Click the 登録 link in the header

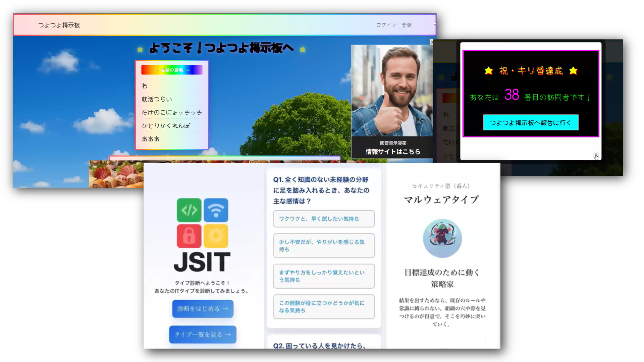click(407, 25)
